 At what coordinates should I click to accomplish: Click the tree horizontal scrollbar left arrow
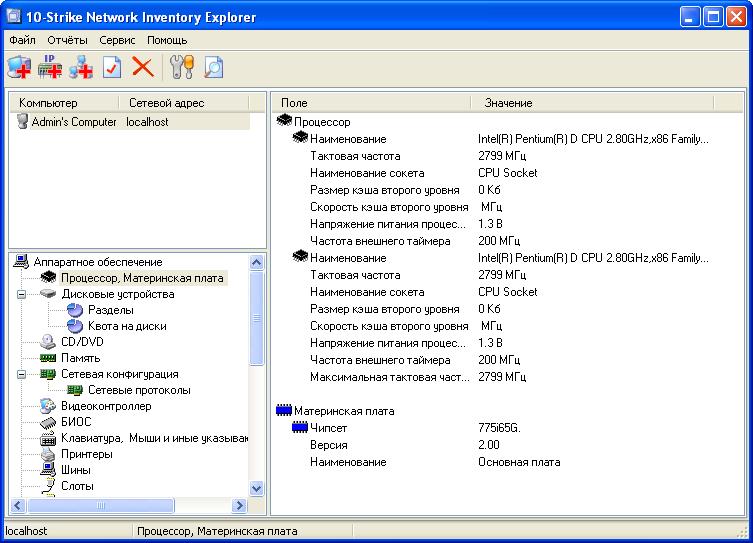point(18,505)
